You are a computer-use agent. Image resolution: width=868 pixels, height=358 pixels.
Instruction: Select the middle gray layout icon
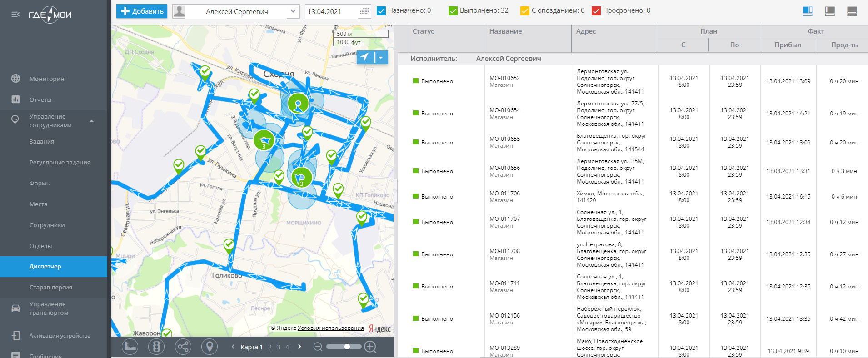[830, 11]
